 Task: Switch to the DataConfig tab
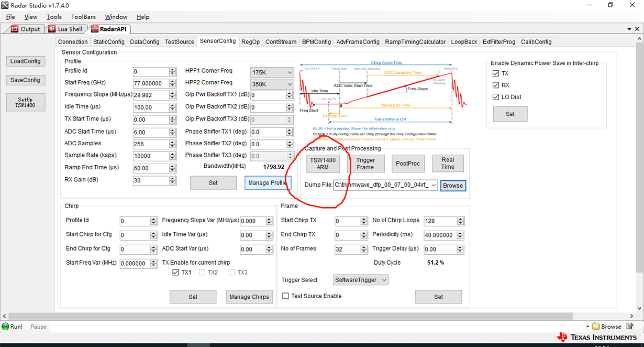tap(145, 42)
